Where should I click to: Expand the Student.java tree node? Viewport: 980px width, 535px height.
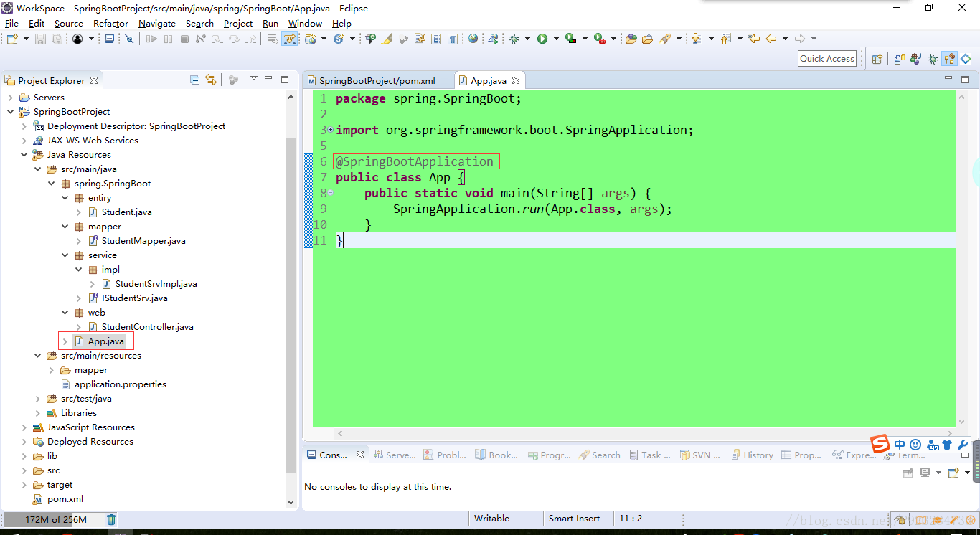79,212
